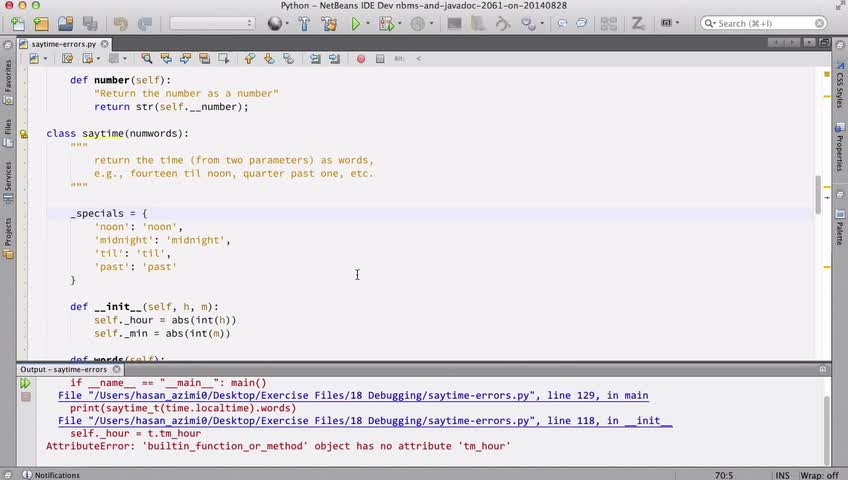Click the Last Edit location icon
Screen dimensions: 848x480
point(67,58)
